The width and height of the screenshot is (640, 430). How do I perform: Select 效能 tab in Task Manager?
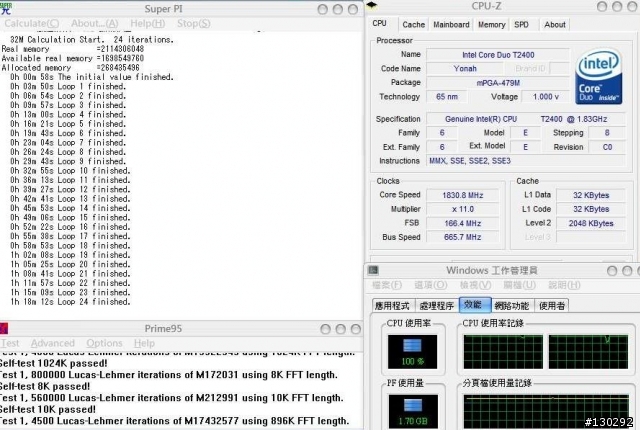point(474,304)
